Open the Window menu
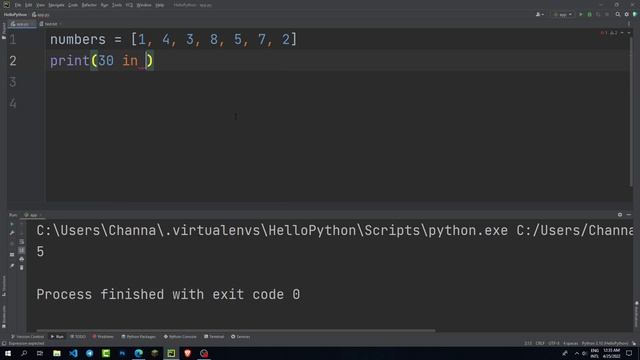Screen dimensions: 640x360 [x=144, y=5]
